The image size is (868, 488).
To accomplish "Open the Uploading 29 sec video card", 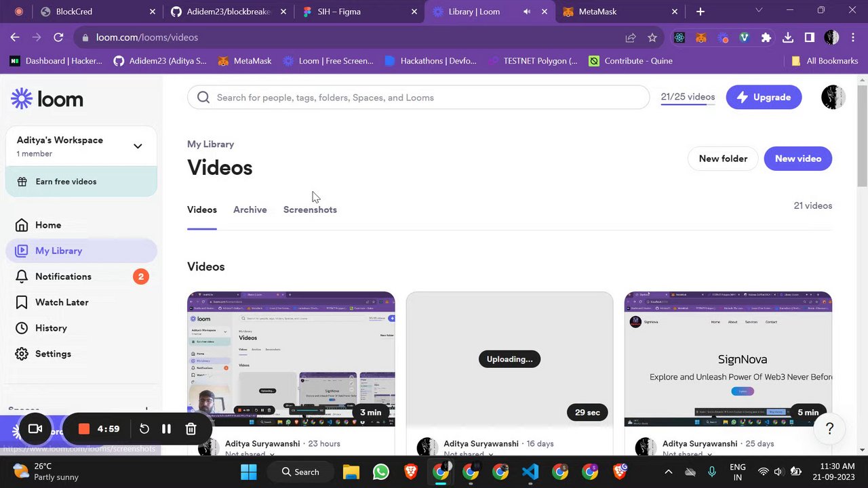I will tap(509, 359).
